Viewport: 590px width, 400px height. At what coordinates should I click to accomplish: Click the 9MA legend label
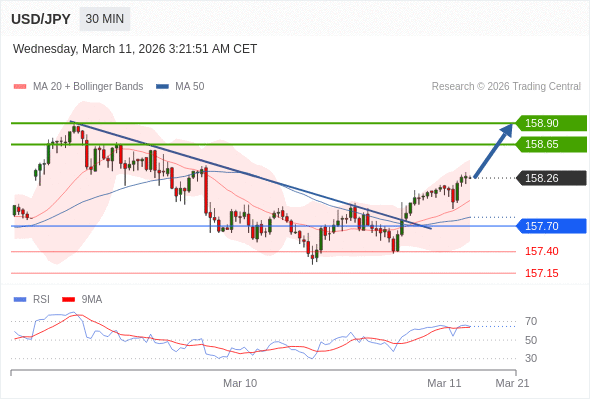(92, 300)
